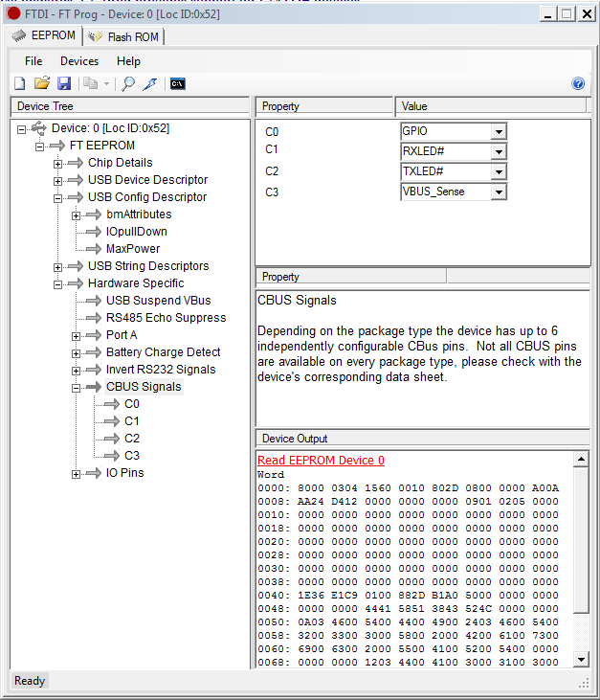Click the Device Output scrollbar thumb
600x700 pixels.
click(x=581, y=540)
